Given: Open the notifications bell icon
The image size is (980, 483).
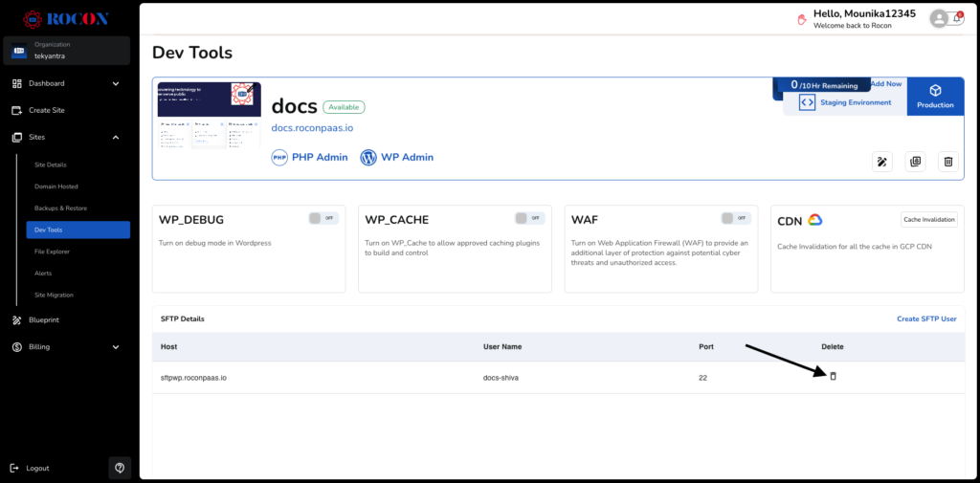Looking at the screenshot, I should 957,18.
